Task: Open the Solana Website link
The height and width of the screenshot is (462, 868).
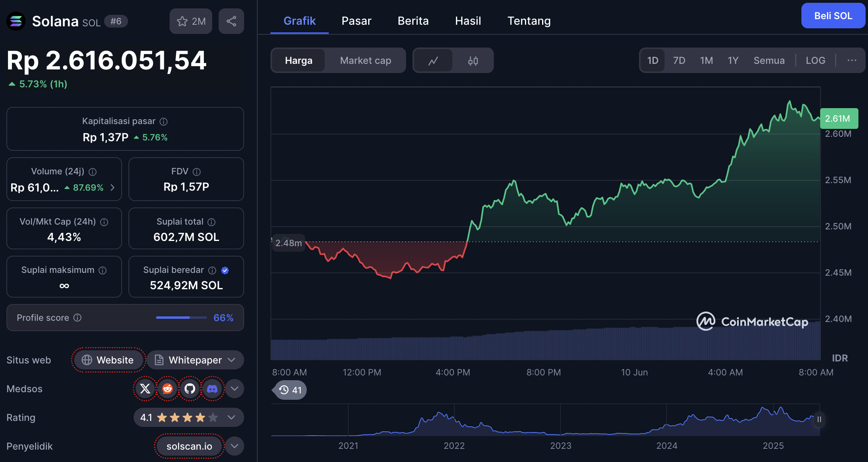Action: pyautogui.click(x=108, y=360)
